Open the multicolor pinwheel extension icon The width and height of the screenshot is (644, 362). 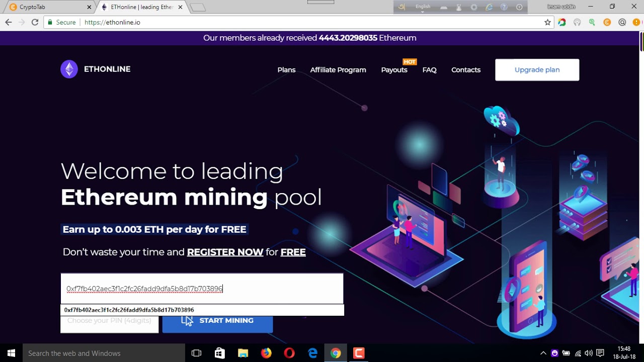(562, 22)
